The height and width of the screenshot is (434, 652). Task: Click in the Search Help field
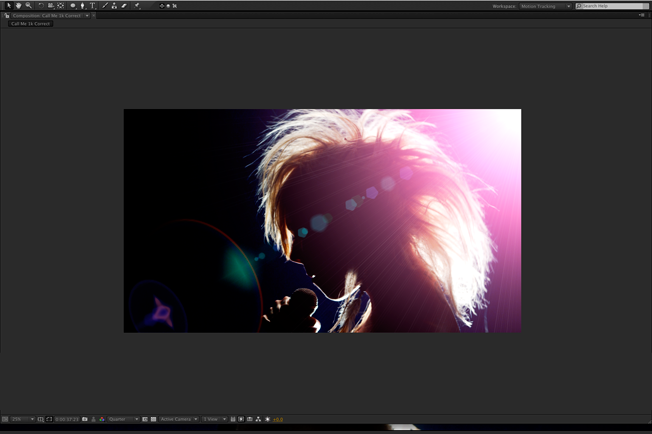click(x=612, y=6)
